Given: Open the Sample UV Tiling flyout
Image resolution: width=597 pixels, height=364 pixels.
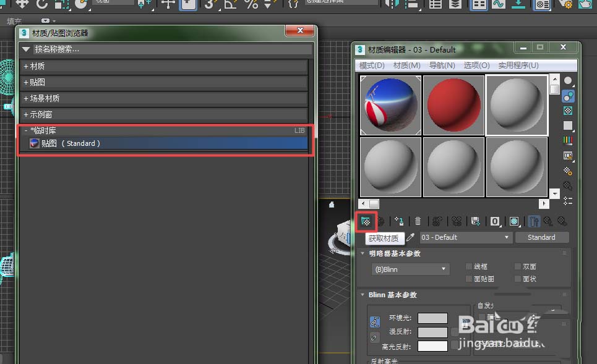Looking at the screenshot, I should (x=568, y=126).
